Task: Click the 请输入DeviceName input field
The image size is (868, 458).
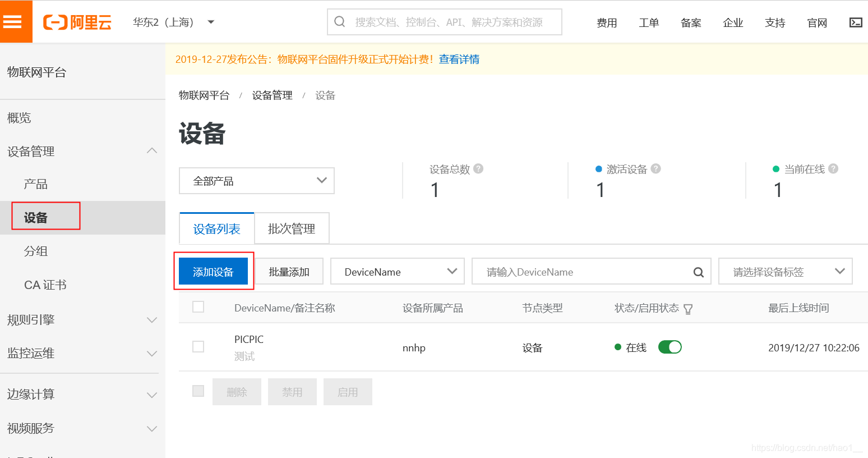Action: click(592, 272)
